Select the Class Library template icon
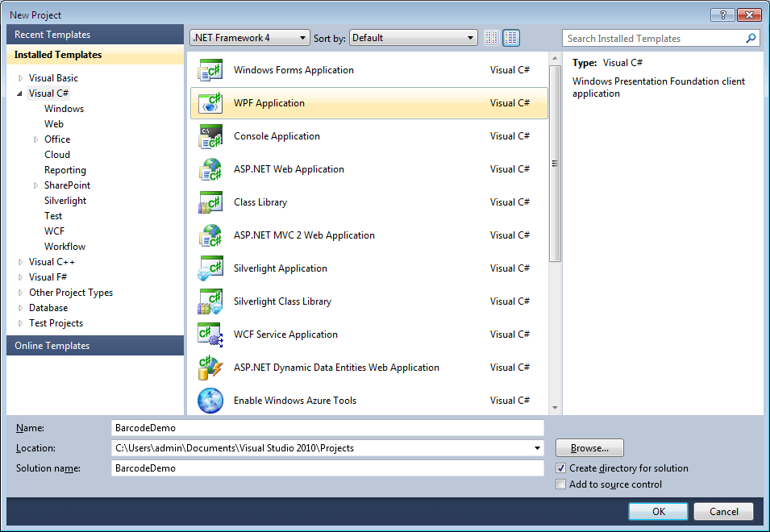The height and width of the screenshot is (532, 770). [x=210, y=202]
